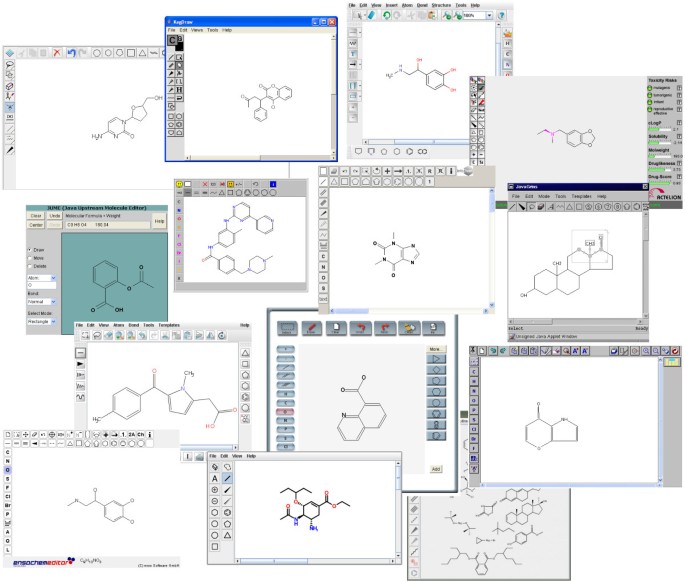Select the Delete radio button in JUME
Viewport: 685px width, 582px height.
point(30,266)
